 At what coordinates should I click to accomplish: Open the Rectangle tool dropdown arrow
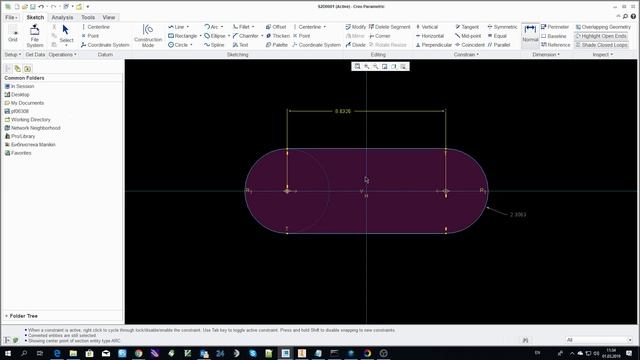click(x=200, y=36)
